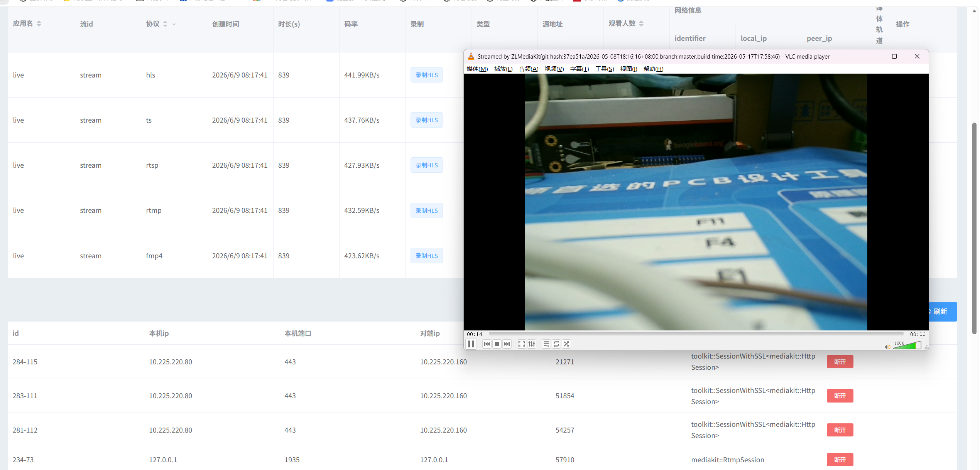Click VLC next media button

[x=507, y=344]
